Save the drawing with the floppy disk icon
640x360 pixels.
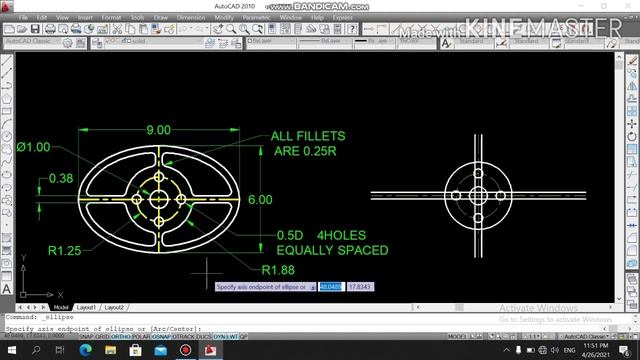[x=35, y=29]
